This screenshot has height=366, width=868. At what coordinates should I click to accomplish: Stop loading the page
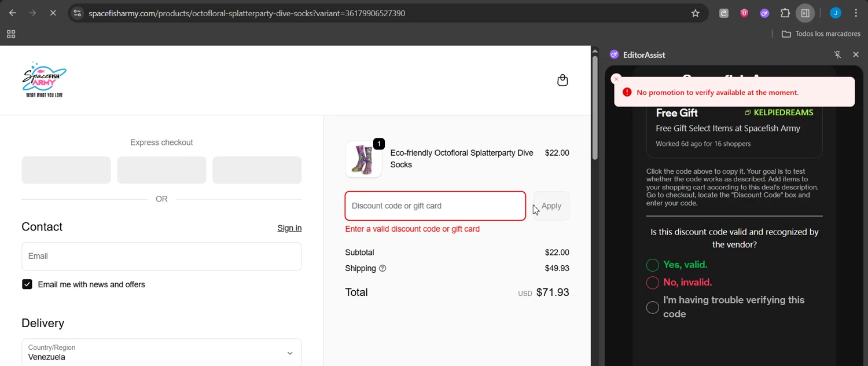pyautogui.click(x=53, y=13)
